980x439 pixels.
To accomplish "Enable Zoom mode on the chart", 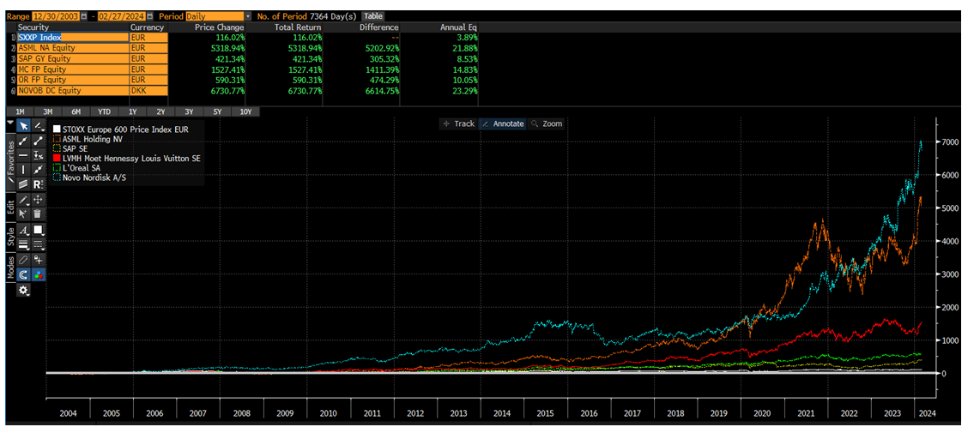I will pyautogui.click(x=547, y=123).
